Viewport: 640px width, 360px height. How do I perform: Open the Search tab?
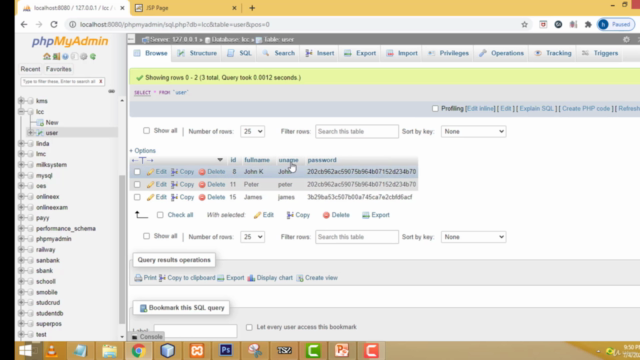point(279,53)
